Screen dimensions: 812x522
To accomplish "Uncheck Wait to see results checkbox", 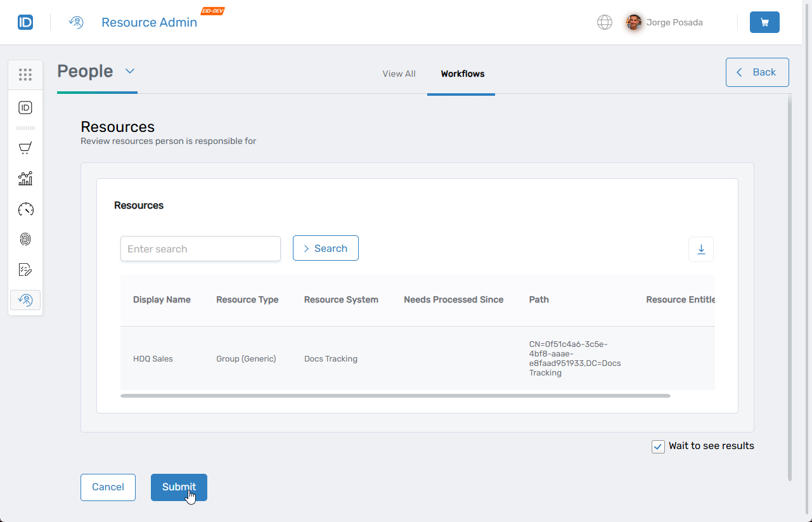I will (658, 447).
